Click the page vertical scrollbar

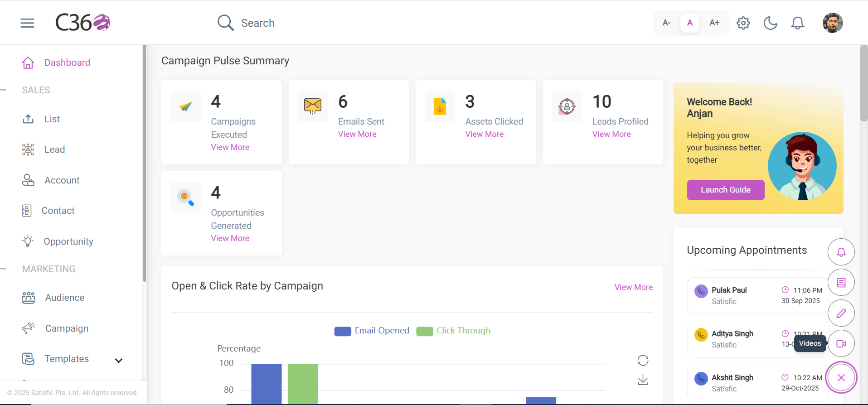pyautogui.click(x=864, y=83)
